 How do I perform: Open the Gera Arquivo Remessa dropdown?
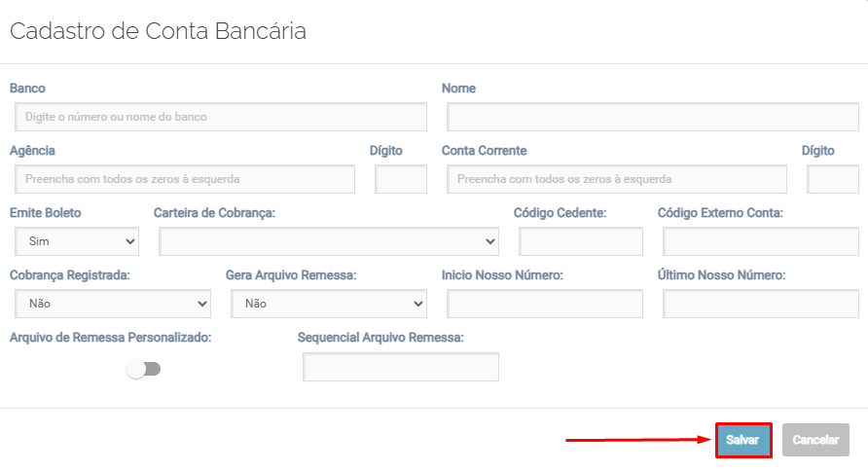point(329,304)
